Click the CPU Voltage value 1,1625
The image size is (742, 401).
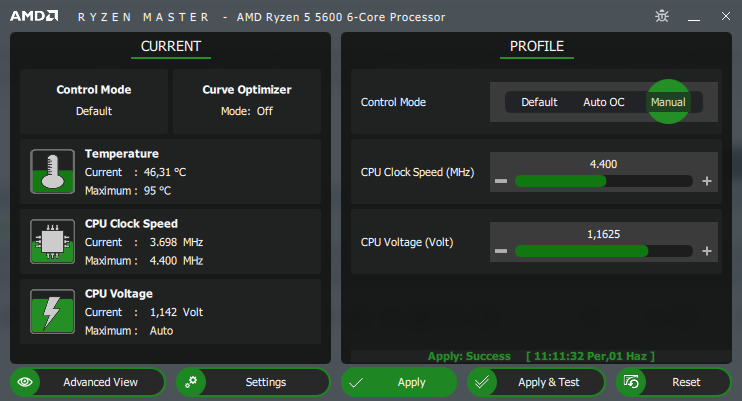click(x=603, y=233)
